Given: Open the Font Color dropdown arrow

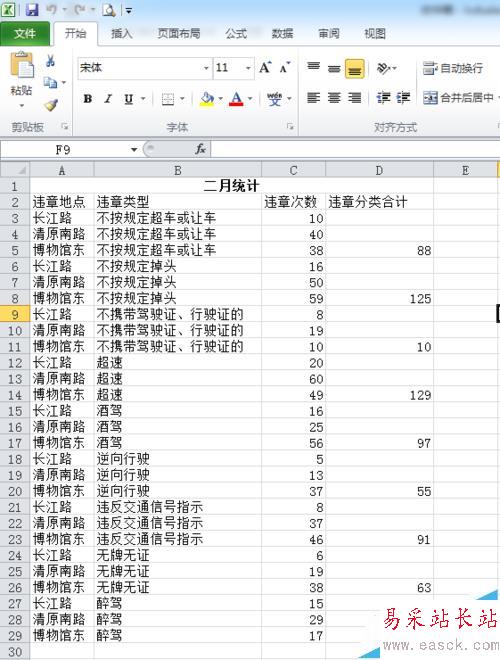Looking at the screenshot, I should [250, 99].
